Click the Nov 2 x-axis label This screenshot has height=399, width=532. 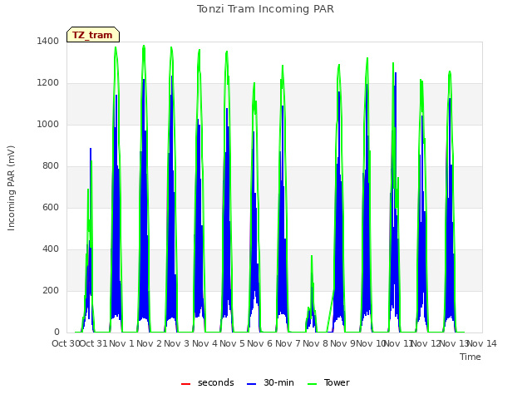[149, 343]
